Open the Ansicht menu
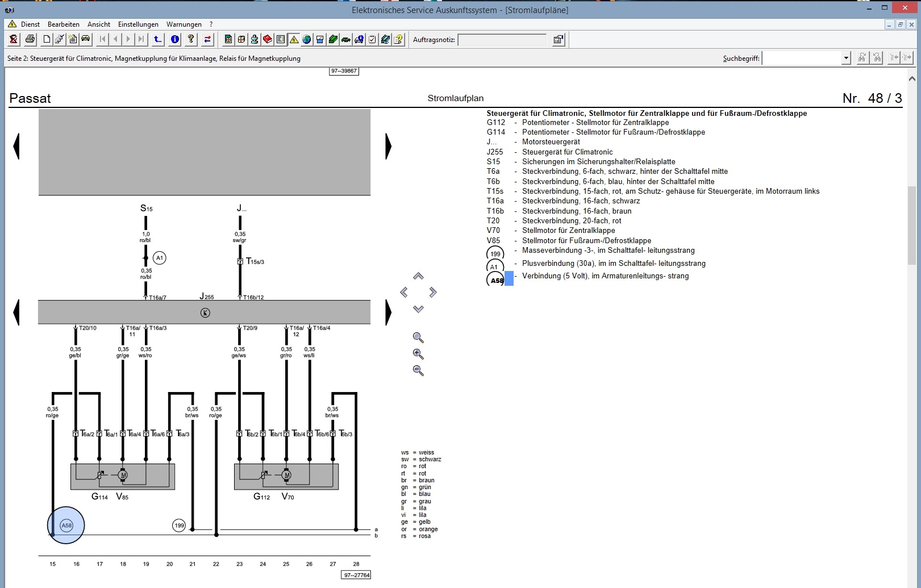The image size is (921, 588). (x=99, y=24)
